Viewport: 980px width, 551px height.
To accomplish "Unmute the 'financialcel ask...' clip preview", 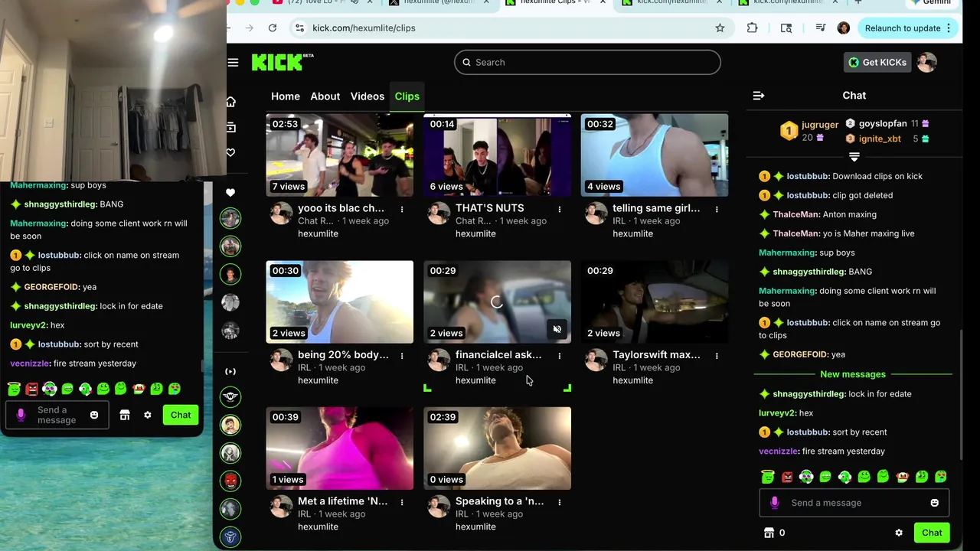I will click(x=557, y=330).
